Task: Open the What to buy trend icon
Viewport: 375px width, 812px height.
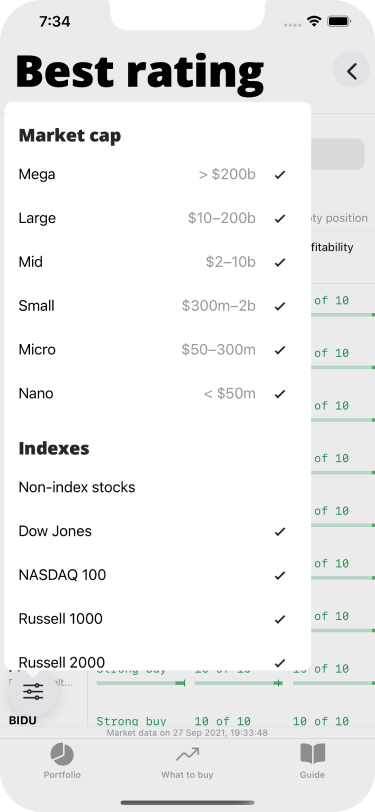Action: [x=187, y=761]
